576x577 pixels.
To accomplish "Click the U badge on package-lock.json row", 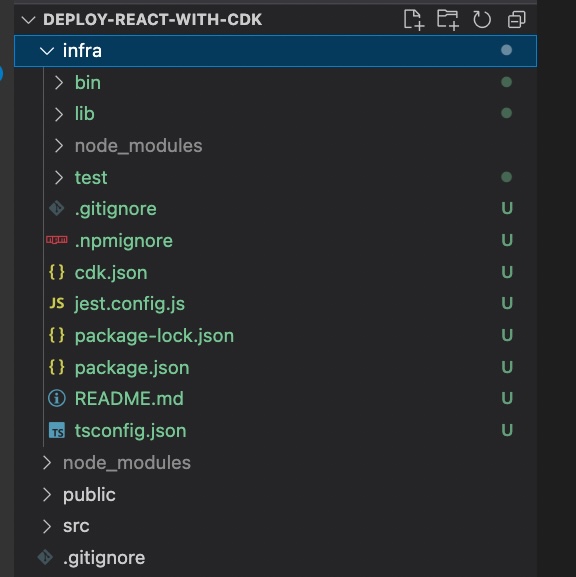I will (x=507, y=335).
